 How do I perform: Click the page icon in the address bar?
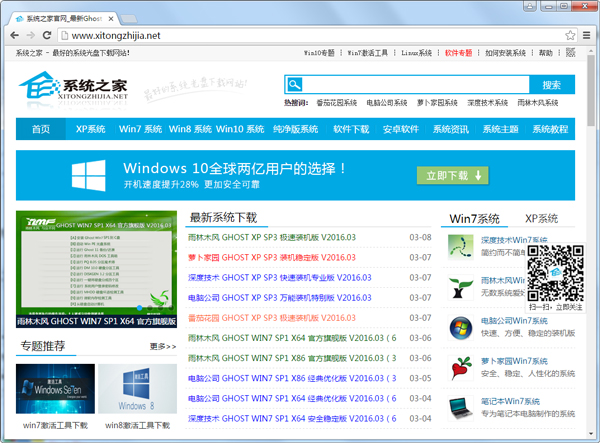(65, 36)
